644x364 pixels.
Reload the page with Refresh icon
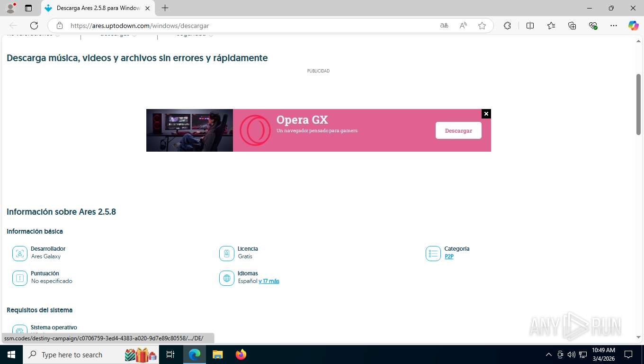pyautogui.click(x=34, y=26)
